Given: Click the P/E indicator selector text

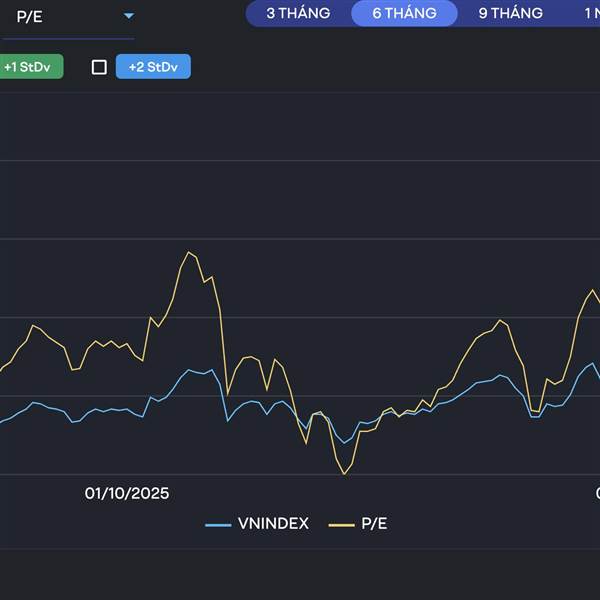Looking at the screenshot, I should click(x=30, y=17).
